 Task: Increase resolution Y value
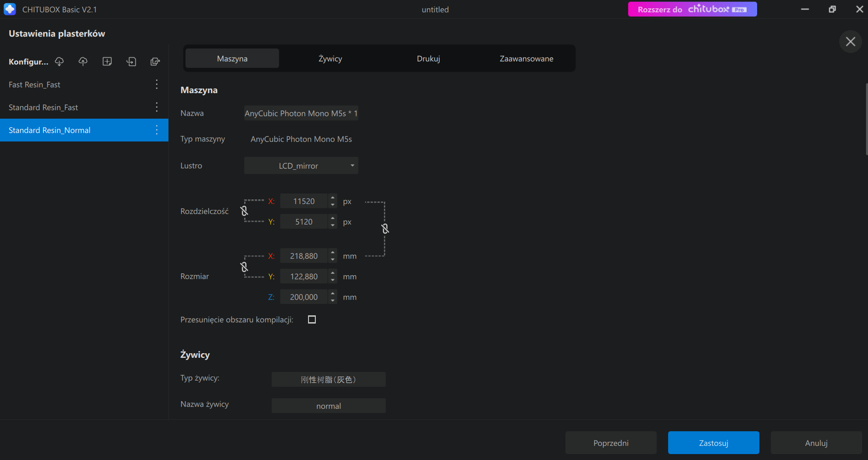click(333, 218)
